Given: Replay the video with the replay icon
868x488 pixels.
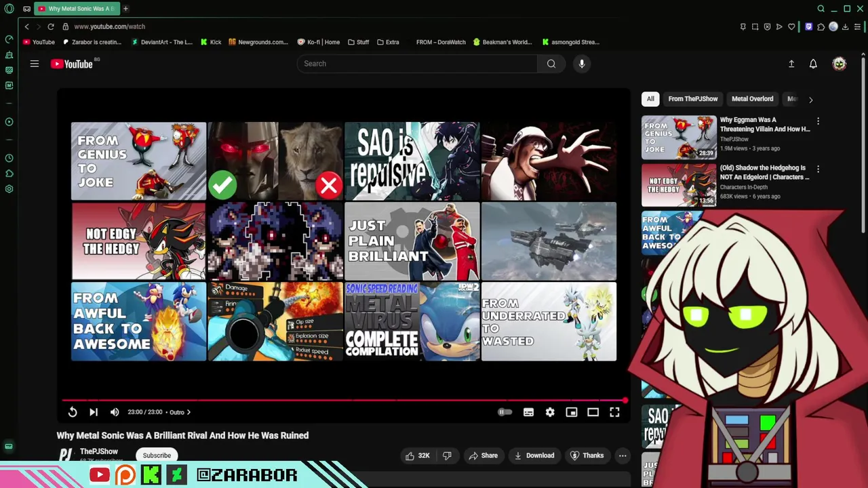Looking at the screenshot, I should (73, 412).
